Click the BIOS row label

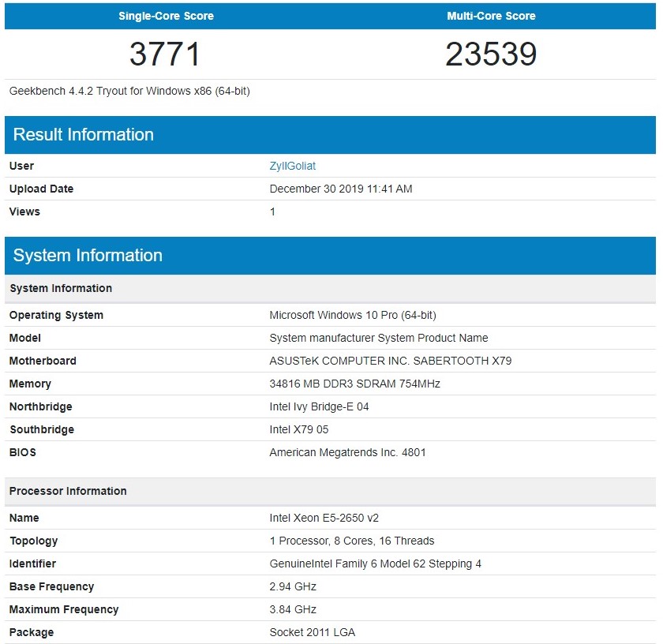click(x=22, y=452)
